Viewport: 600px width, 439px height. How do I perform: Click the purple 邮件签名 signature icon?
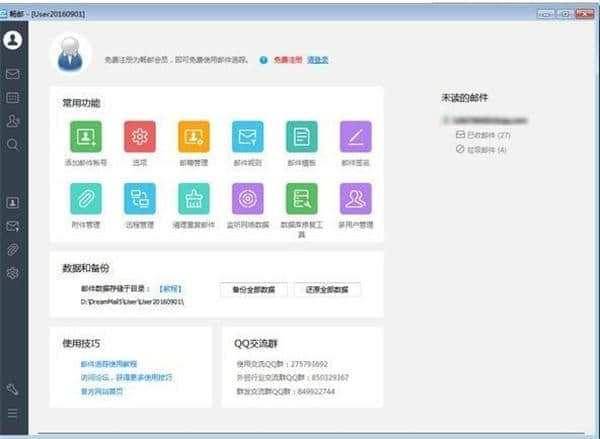coord(355,137)
